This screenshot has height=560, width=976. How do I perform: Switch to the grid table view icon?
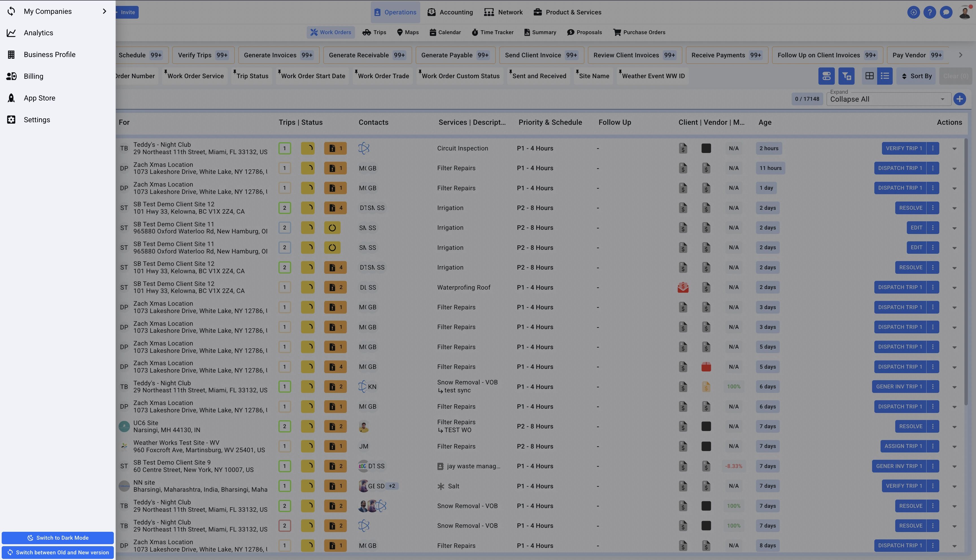pos(869,76)
